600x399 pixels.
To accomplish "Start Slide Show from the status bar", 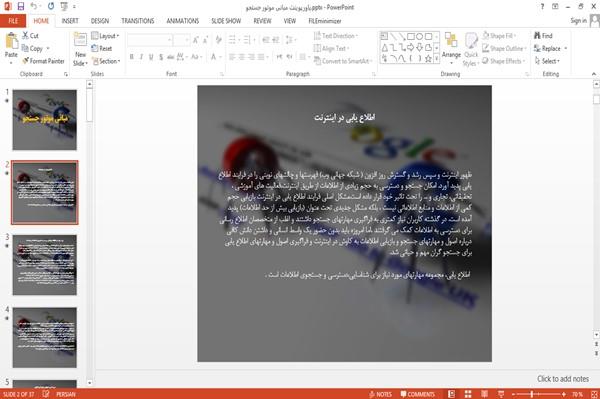I will coord(501,394).
